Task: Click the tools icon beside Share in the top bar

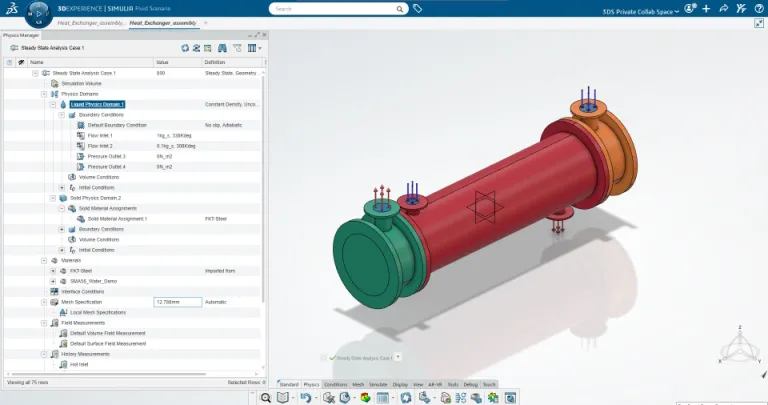Action: (x=741, y=8)
